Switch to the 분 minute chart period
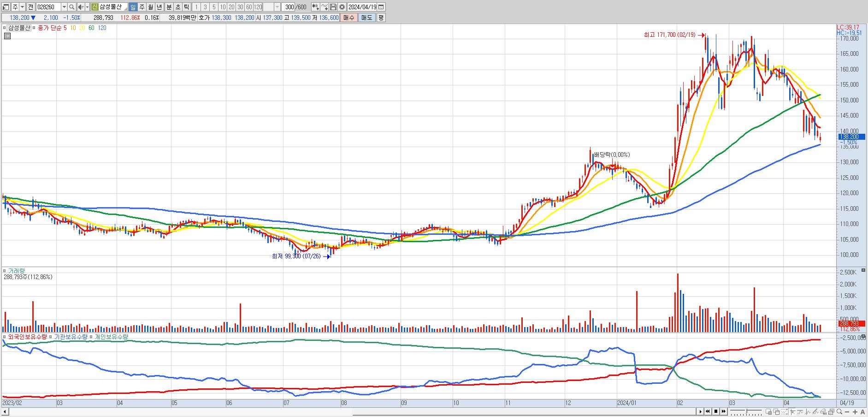Viewport: 868px width, 417px height. tap(169, 7)
